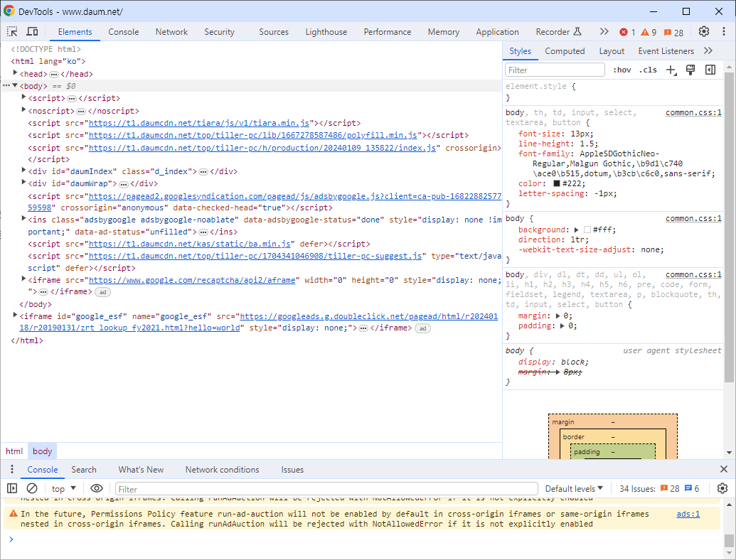
Task: Toggle computed styles sidebar icon
Action: (x=710, y=70)
